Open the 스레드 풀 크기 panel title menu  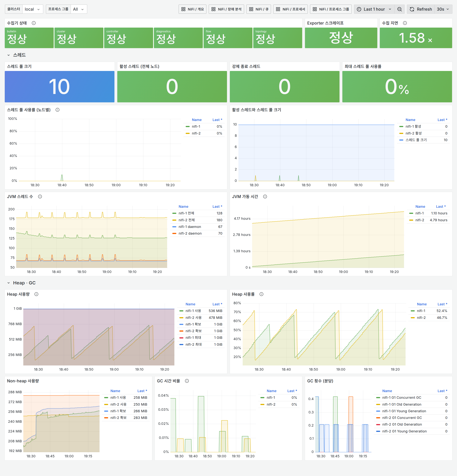(19, 66)
